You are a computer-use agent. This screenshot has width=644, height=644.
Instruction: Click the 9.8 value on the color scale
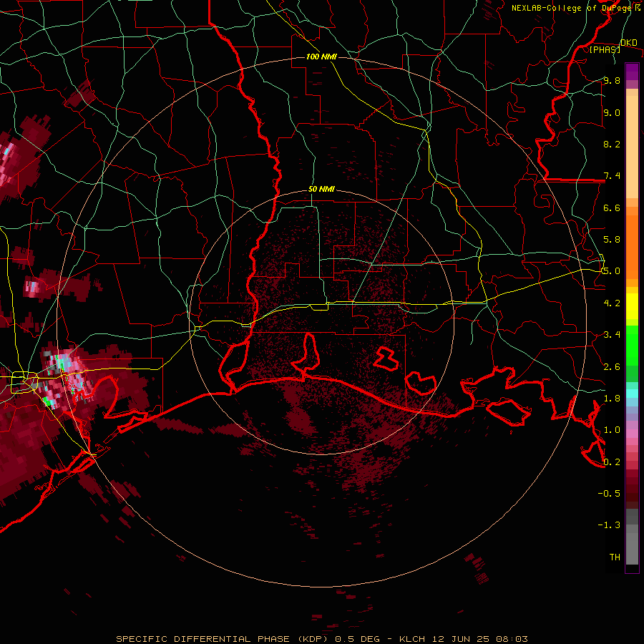click(x=612, y=80)
